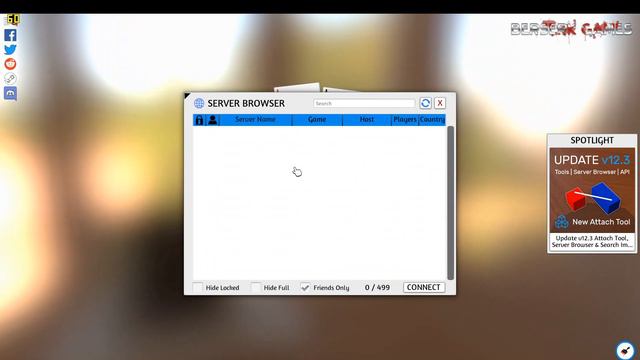The image size is (640, 360).
Task: Click the server list vertical scrollbar
Action: click(451, 203)
